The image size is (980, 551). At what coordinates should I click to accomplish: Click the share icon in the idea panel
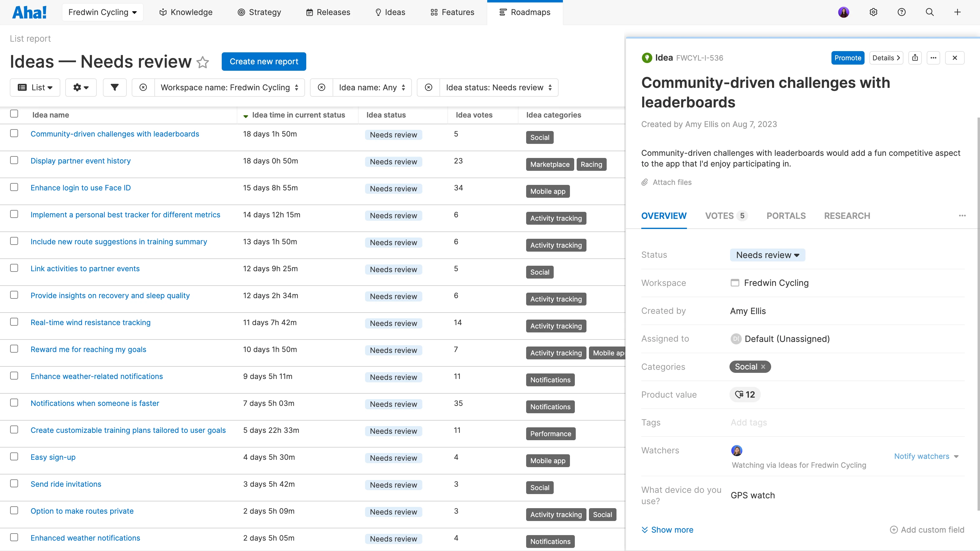(x=915, y=58)
